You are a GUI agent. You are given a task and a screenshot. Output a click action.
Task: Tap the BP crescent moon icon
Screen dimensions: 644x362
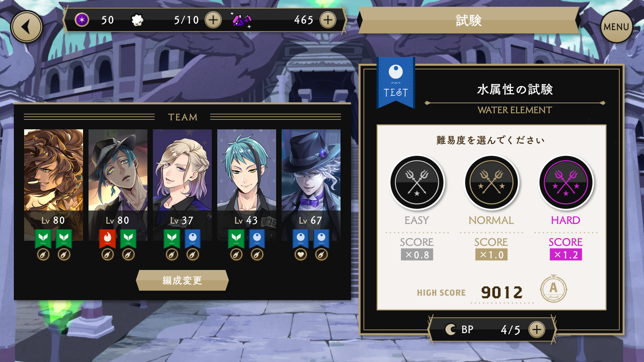[451, 330]
